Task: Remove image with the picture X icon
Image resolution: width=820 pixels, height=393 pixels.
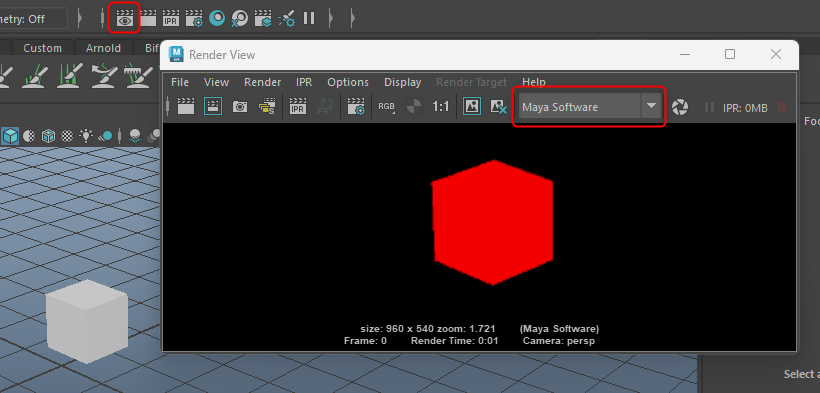Action: pos(498,106)
